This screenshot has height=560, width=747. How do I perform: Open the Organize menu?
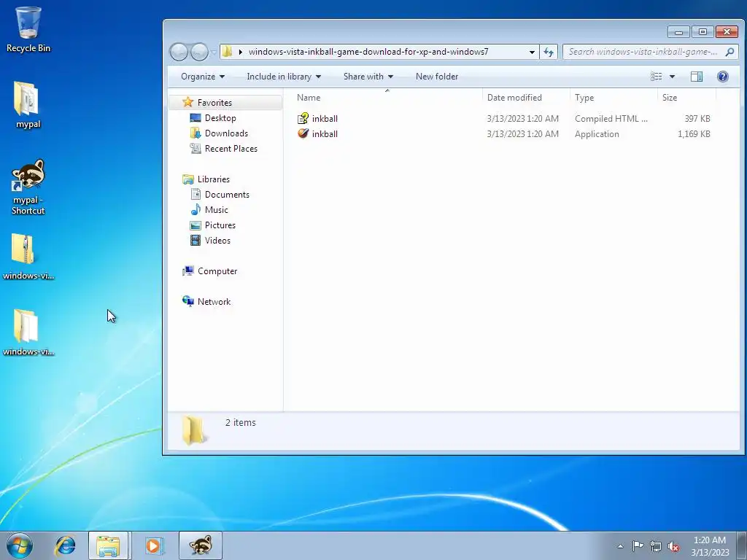[x=203, y=77]
